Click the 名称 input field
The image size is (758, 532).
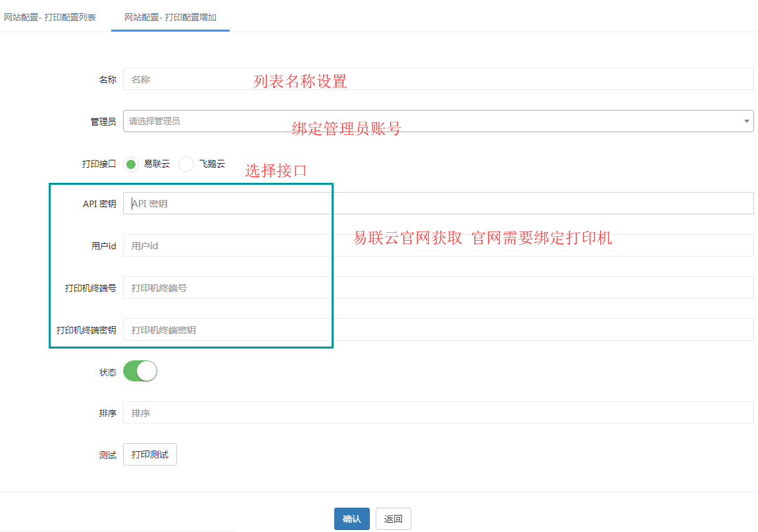(438, 80)
